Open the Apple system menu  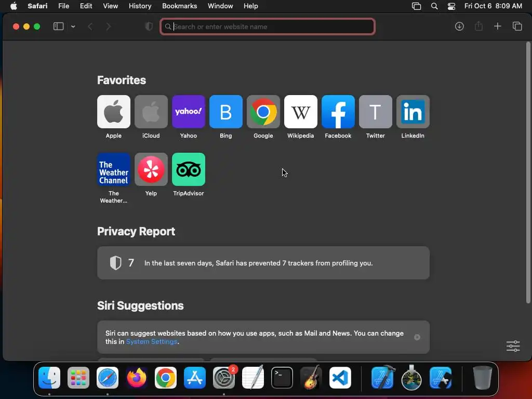click(14, 6)
